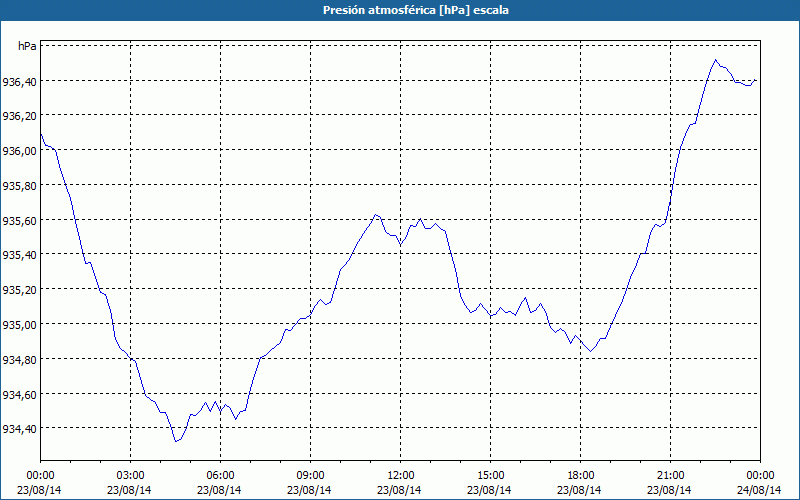This screenshot has height=500, width=800.
Task: Click the 934,60 axis value
Action: (19, 395)
